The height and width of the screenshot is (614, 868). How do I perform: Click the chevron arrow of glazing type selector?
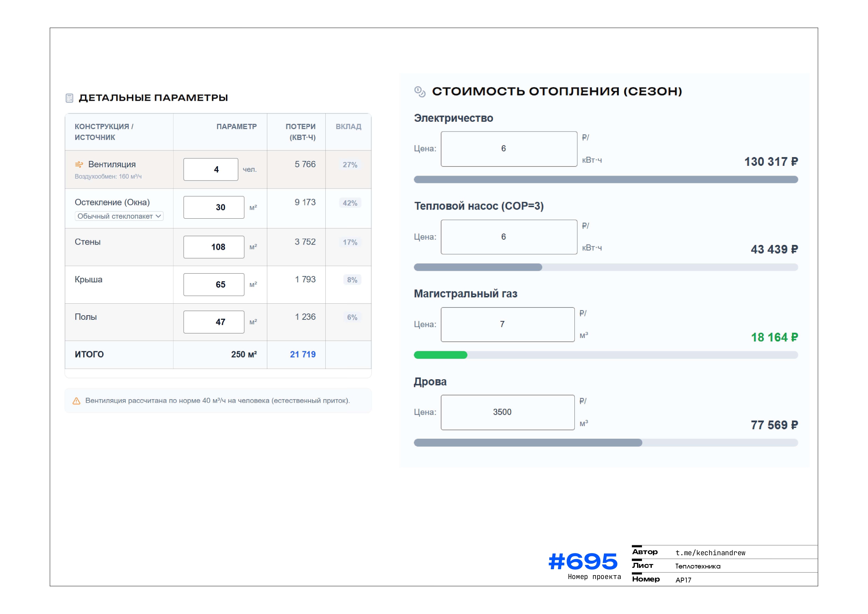click(158, 216)
